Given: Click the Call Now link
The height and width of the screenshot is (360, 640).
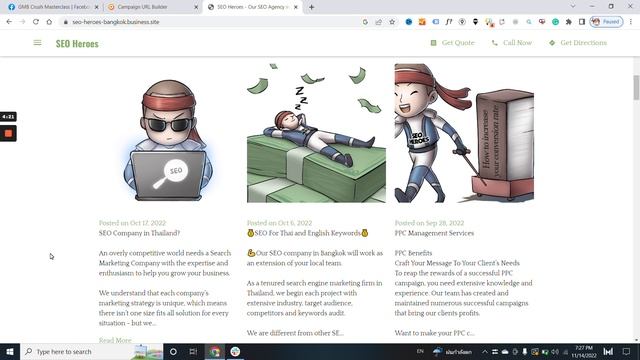Looking at the screenshot, I should coord(517,43).
